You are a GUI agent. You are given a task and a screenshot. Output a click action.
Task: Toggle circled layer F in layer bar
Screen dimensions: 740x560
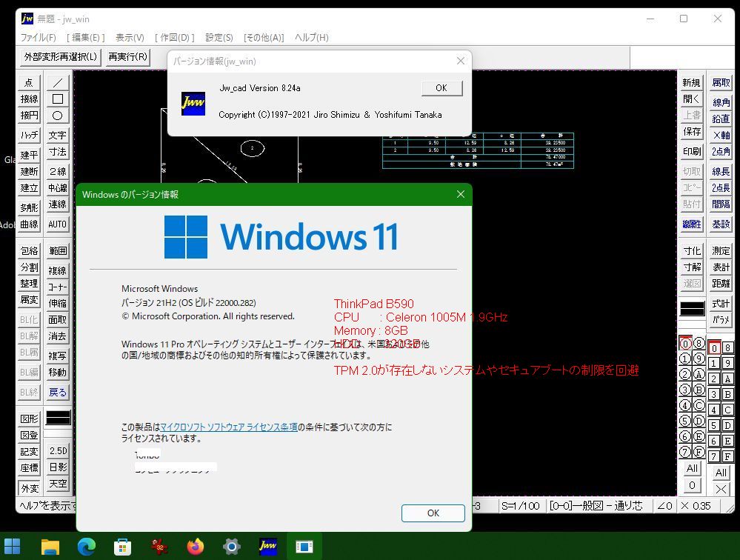[699, 452]
